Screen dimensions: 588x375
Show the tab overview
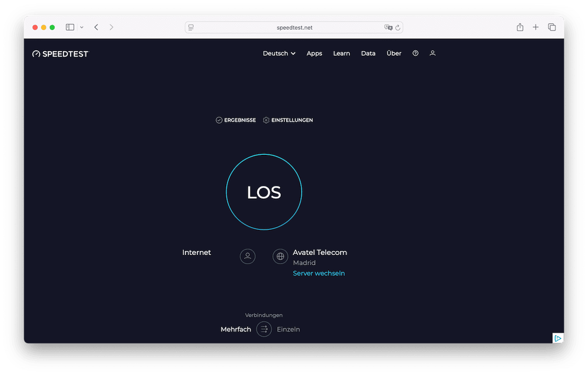pyautogui.click(x=552, y=28)
